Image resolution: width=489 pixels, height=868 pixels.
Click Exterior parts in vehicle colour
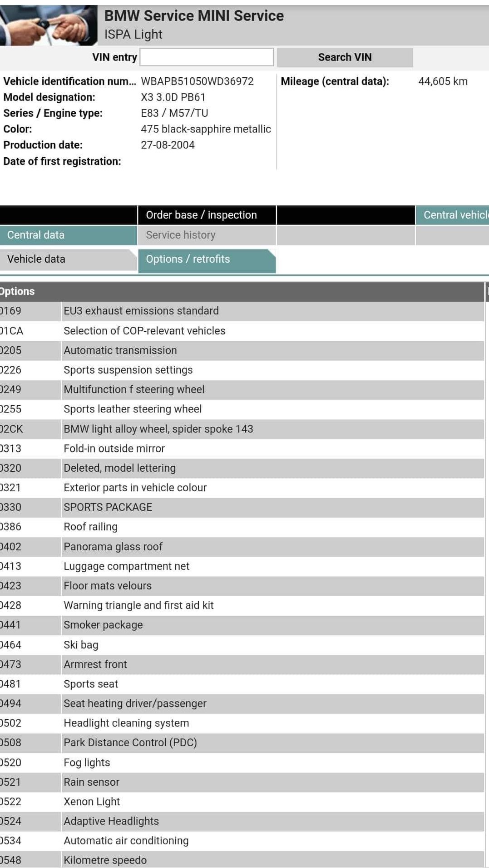[242, 488]
